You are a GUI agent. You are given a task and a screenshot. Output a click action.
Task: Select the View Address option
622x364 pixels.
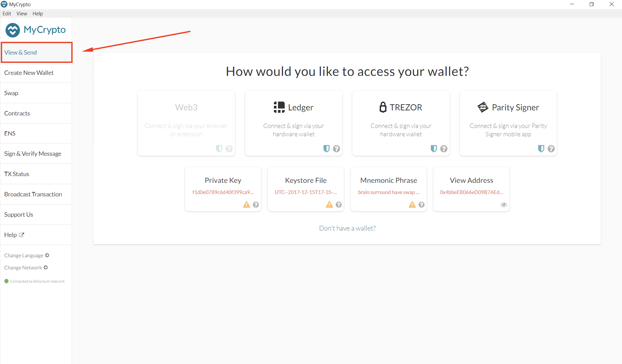471,189
